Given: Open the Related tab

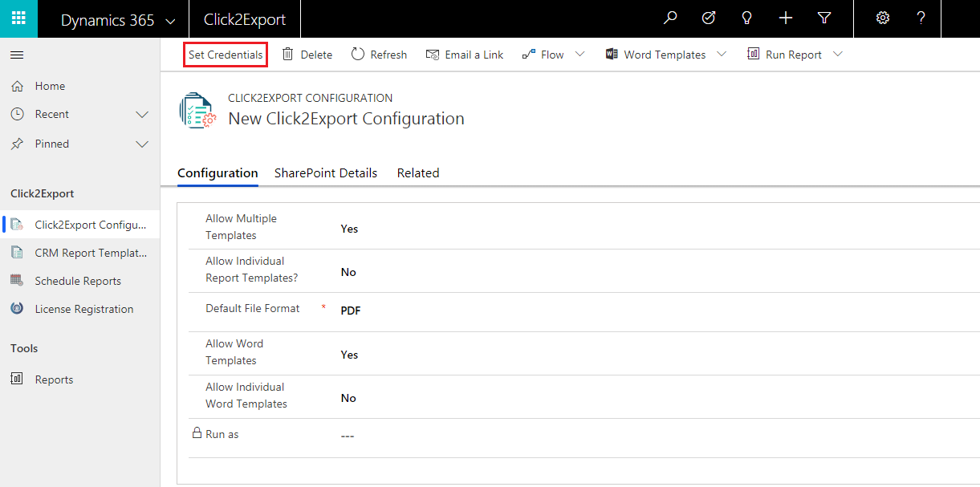Looking at the screenshot, I should click(x=418, y=172).
